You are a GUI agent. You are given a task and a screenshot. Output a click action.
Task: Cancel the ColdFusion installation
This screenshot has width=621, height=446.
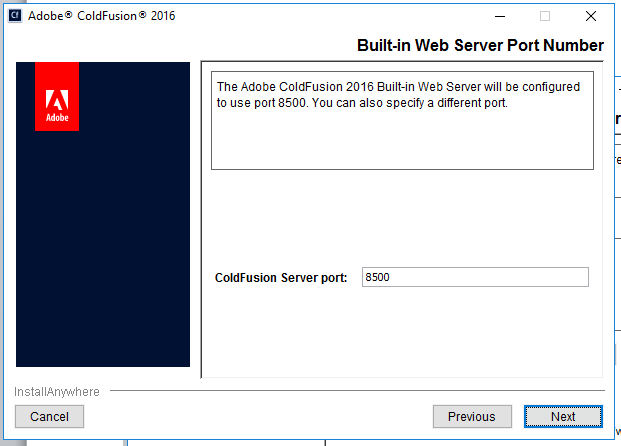50,416
